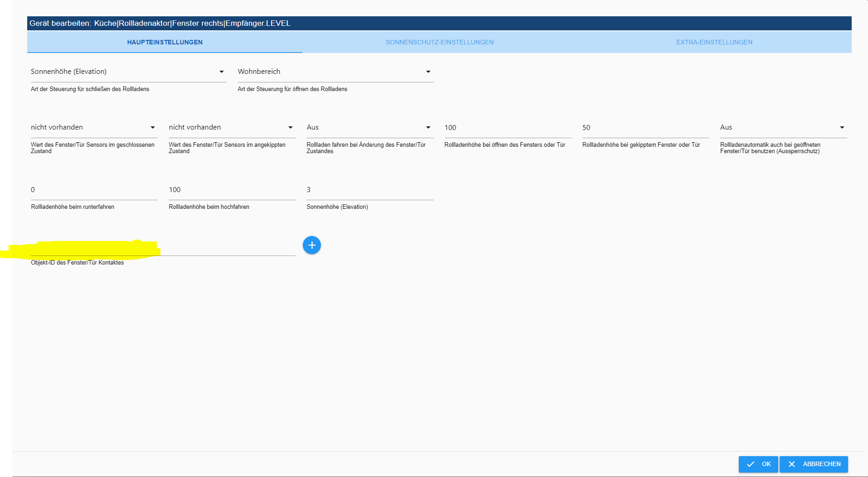Screen dimensions: 868x477
Task: Click the Rollladenhöhe beim runterfahren field
Action: [x=94, y=190]
